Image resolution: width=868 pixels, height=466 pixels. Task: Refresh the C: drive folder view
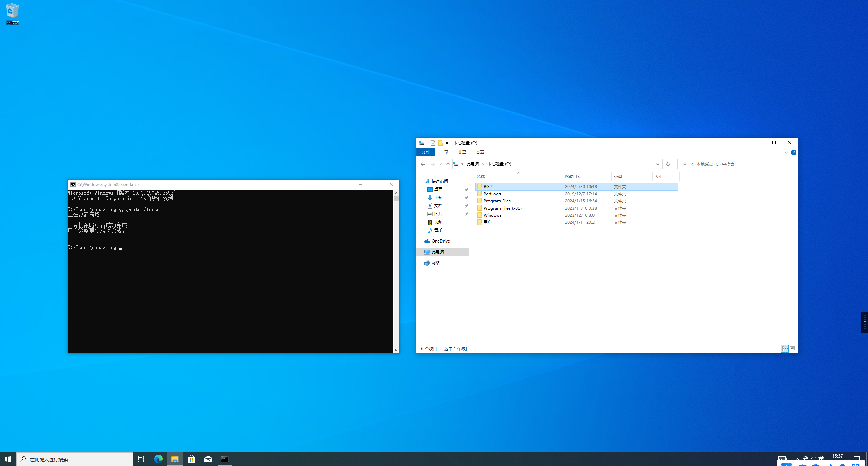tap(668, 164)
